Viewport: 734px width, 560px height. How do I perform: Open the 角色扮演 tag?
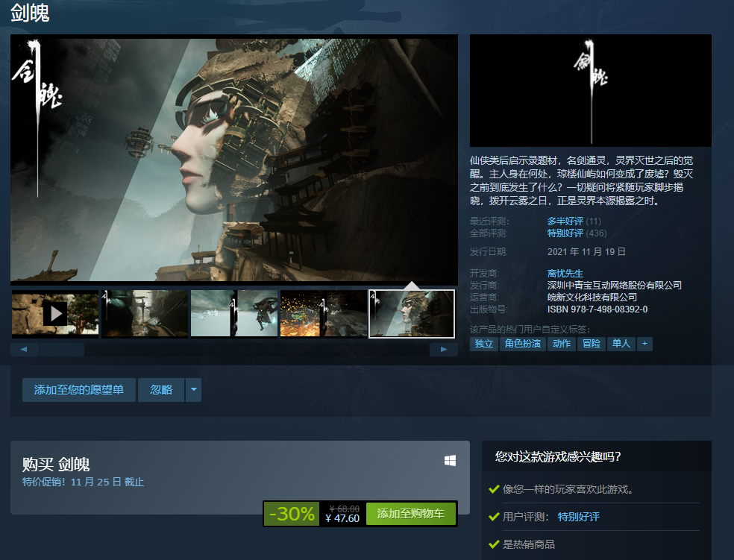522,344
